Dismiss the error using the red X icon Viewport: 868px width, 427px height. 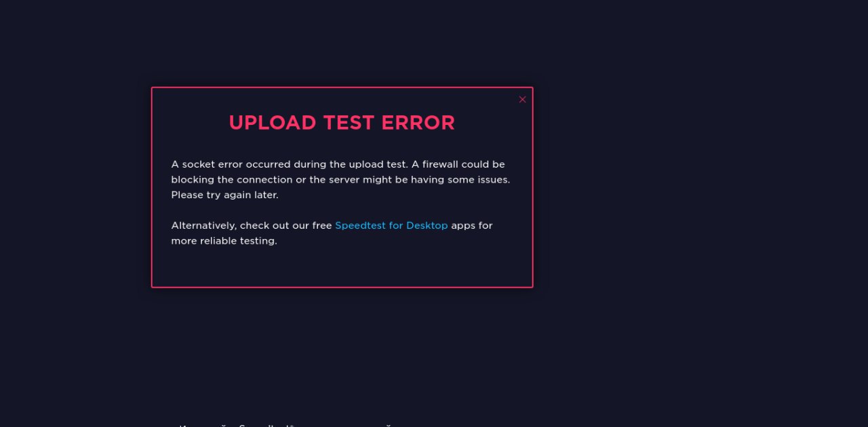point(522,99)
